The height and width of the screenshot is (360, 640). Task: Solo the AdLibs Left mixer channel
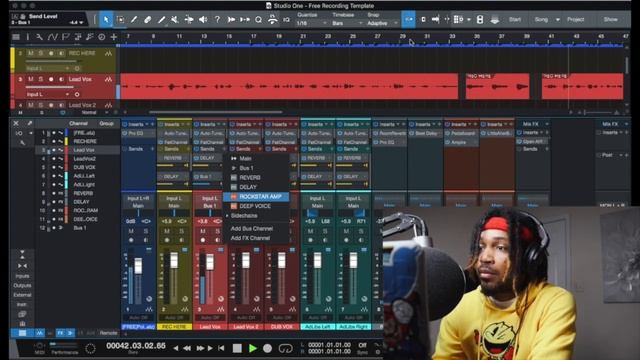[325, 231]
